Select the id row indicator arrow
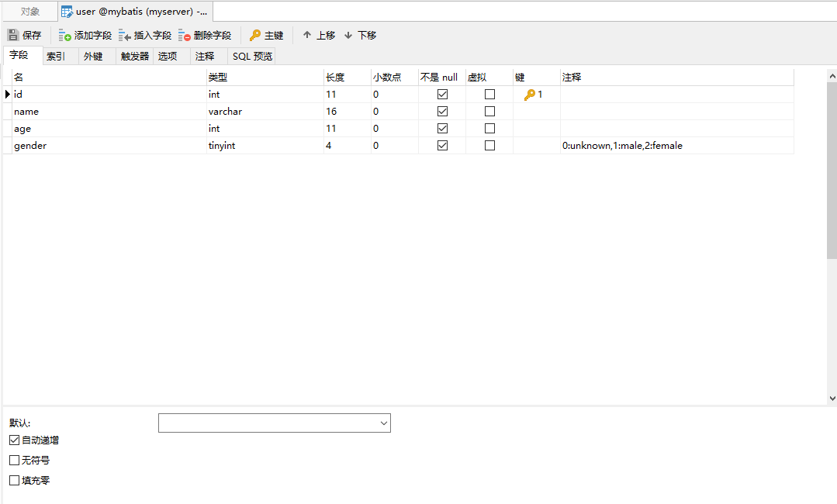837x504 pixels. pyautogui.click(x=8, y=94)
